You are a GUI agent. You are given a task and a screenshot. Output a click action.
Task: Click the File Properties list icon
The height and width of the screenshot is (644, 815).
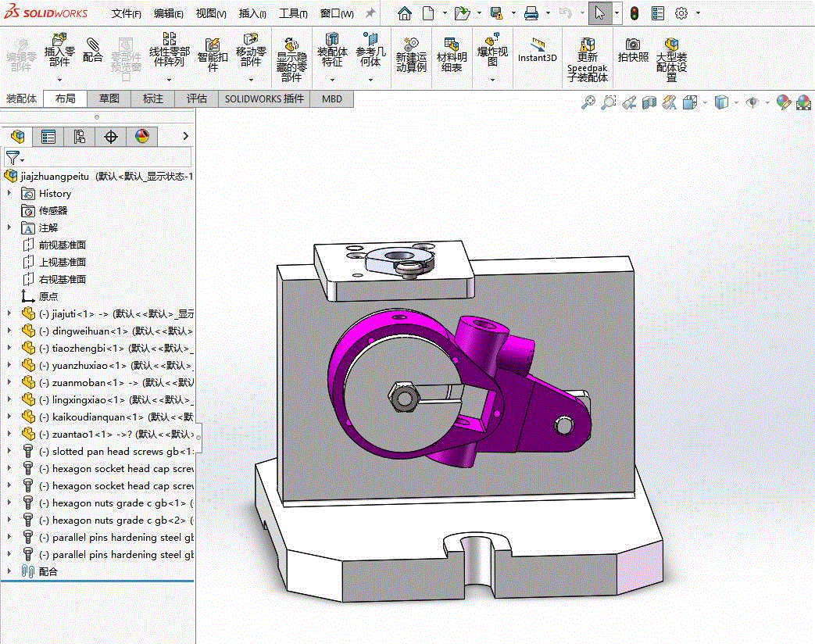coord(658,13)
